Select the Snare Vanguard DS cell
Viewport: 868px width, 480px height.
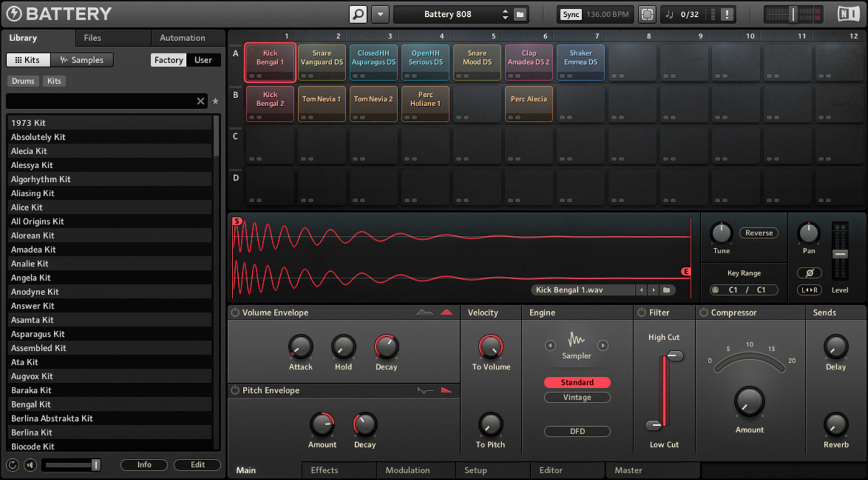click(x=322, y=62)
